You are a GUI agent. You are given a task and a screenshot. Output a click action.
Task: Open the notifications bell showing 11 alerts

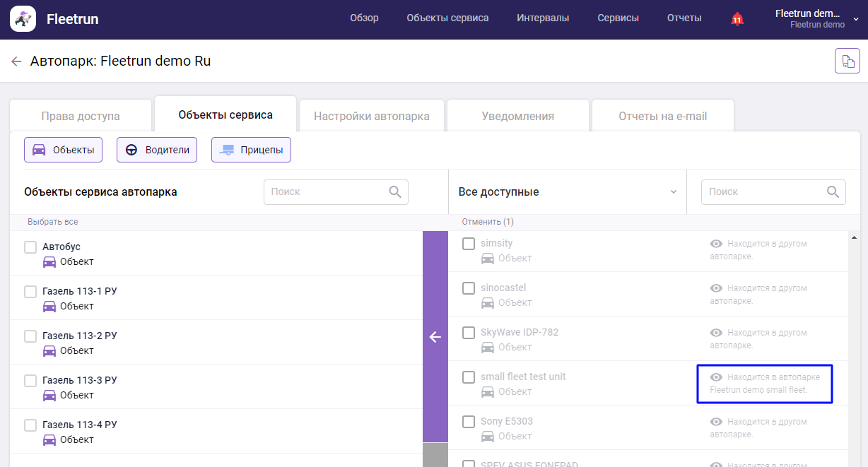tap(737, 19)
